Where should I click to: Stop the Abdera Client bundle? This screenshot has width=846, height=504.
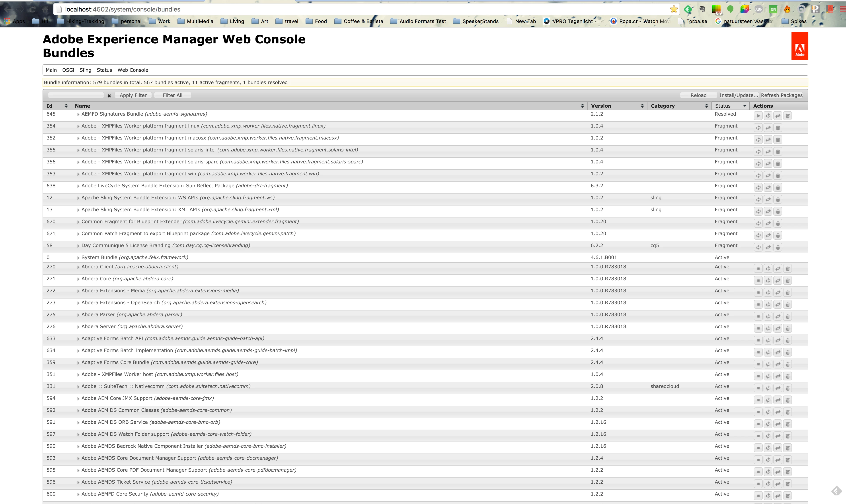click(758, 269)
